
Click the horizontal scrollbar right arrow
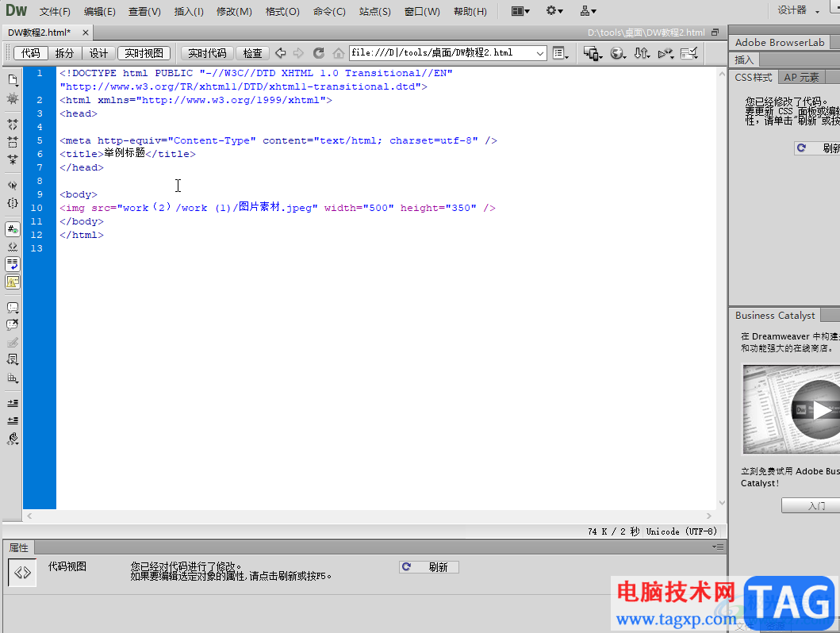pos(709,516)
